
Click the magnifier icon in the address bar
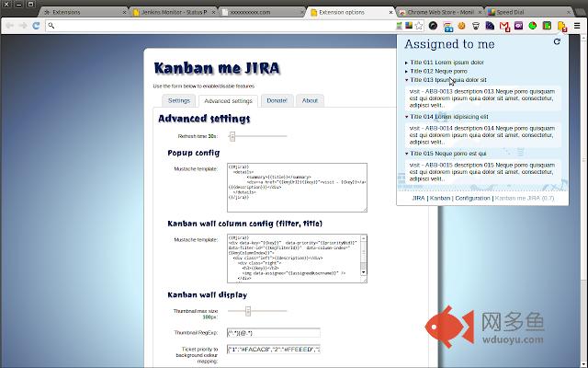click(51, 26)
